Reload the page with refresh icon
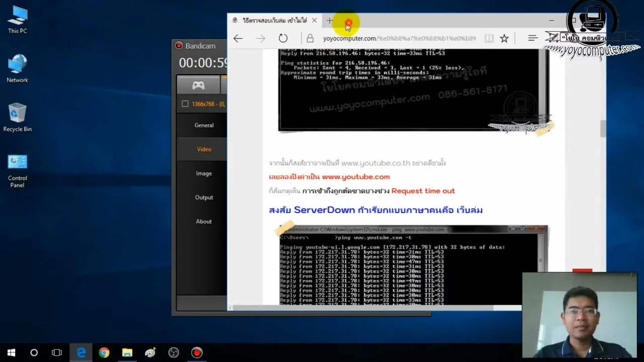Image resolution: width=644 pixels, height=362 pixels. click(283, 38)
